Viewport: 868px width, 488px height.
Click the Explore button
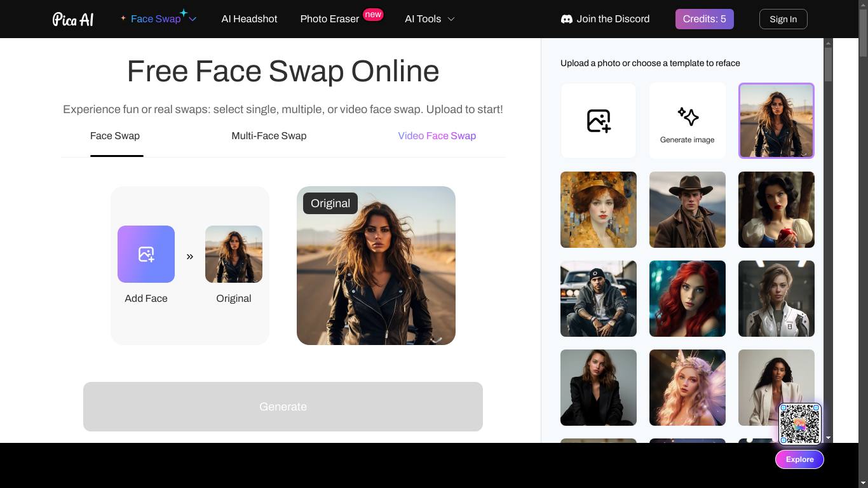click(799, 459)
